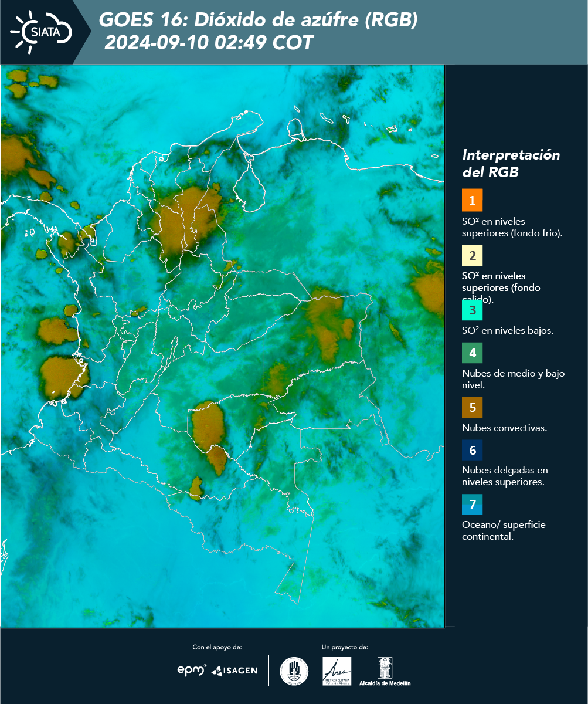
Task: Click the round Medellín seal logo
Action: 294,671
